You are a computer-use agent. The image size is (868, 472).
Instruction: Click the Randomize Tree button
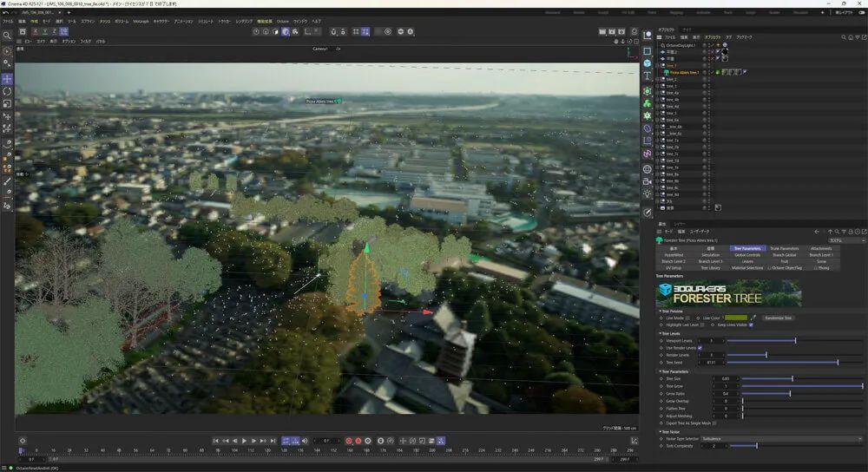coord(777,318)
